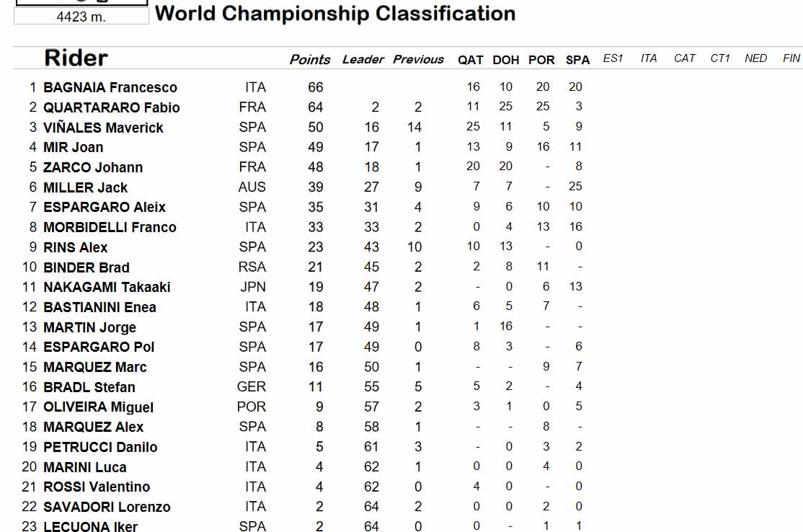Click the Points column header
The width and height of the screenshot is (803, 532).
coord(310,60)
